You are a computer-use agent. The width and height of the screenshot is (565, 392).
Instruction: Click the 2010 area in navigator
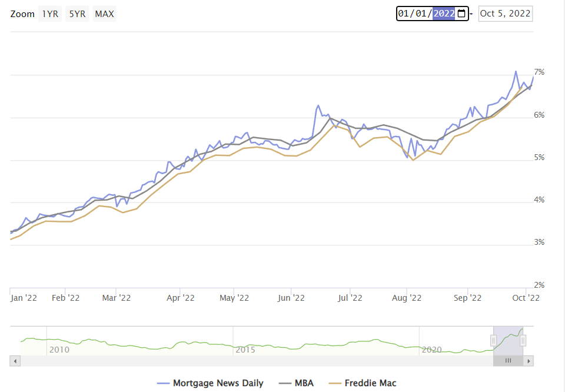tap(59, 350)
